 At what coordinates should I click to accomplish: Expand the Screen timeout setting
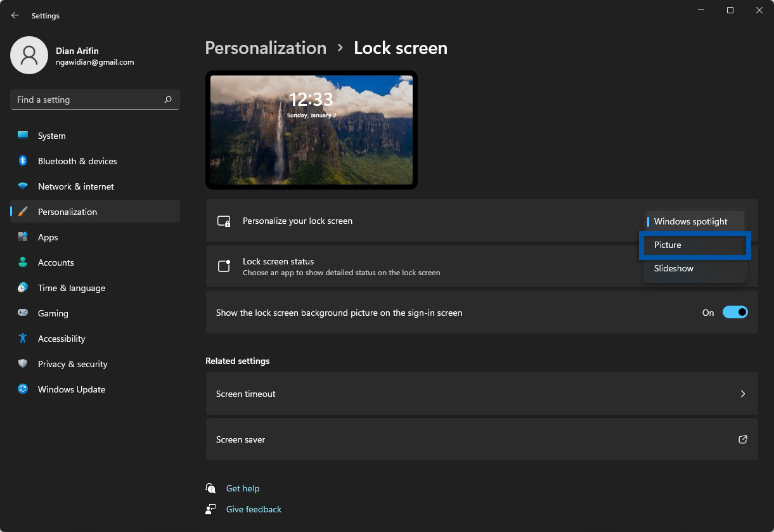tap(482, 394)
